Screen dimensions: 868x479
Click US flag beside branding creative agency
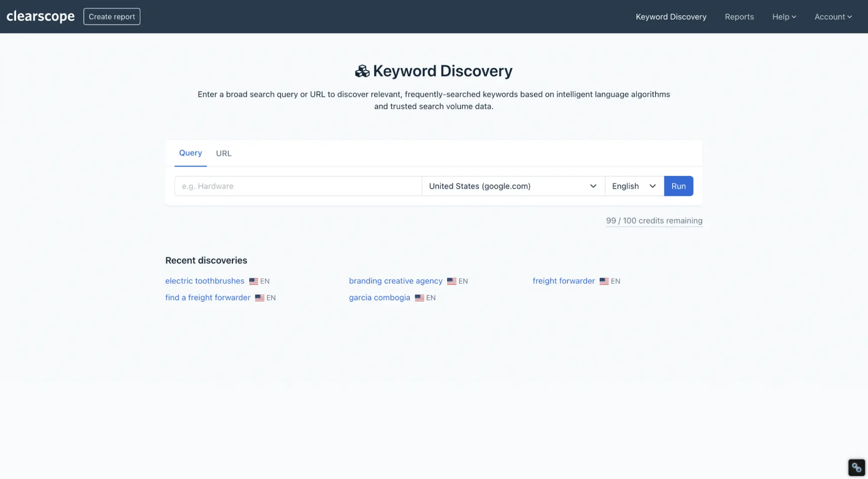click(x=452, y=281)
